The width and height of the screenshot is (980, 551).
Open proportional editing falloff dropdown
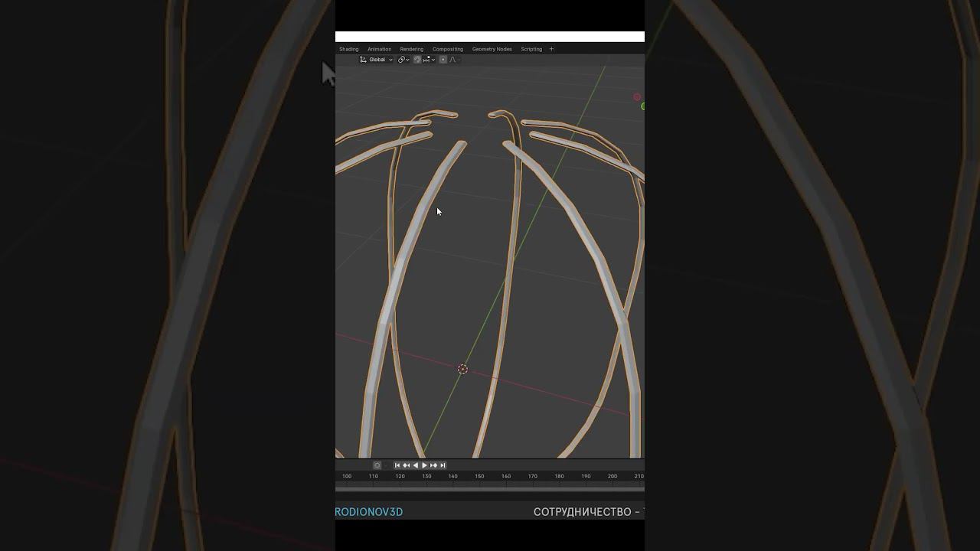[x=455, y=60]
